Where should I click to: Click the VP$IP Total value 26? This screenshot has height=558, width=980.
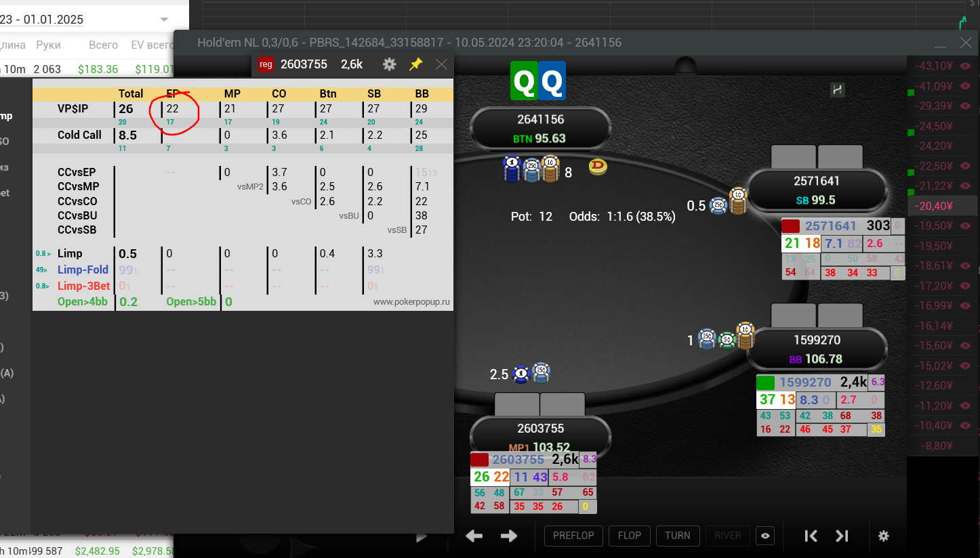pyautogui.click(x=126, y=108)
